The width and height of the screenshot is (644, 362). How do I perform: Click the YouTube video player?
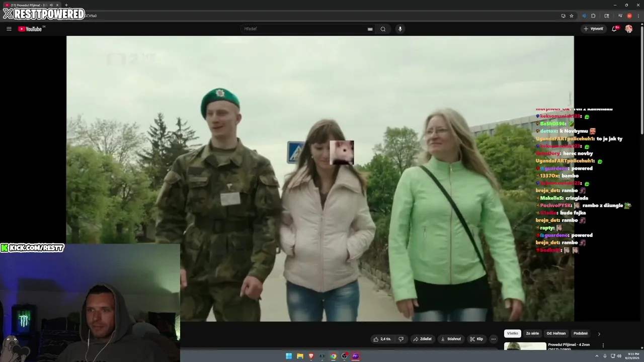tap(320, 178)
